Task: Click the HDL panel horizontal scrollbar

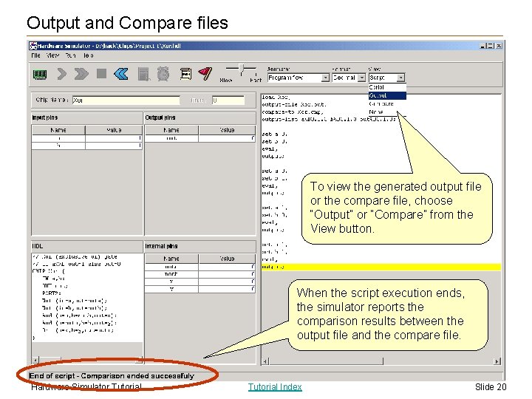Action: coord(87,360)
